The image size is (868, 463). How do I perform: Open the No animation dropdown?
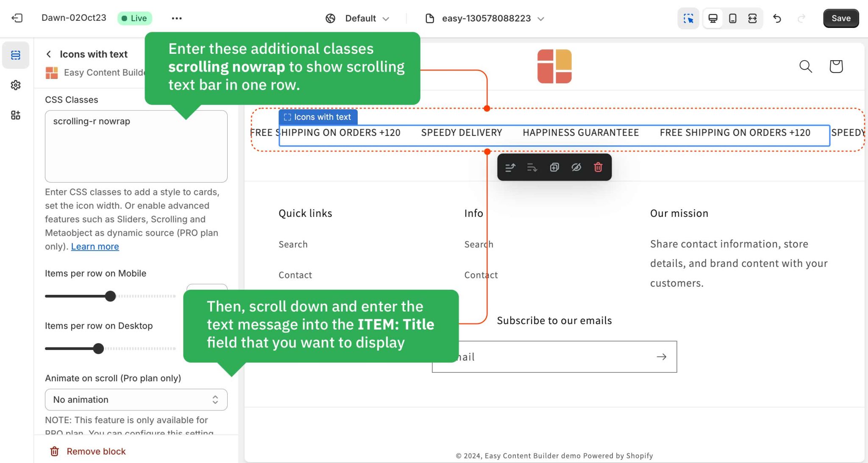[136, 399]
